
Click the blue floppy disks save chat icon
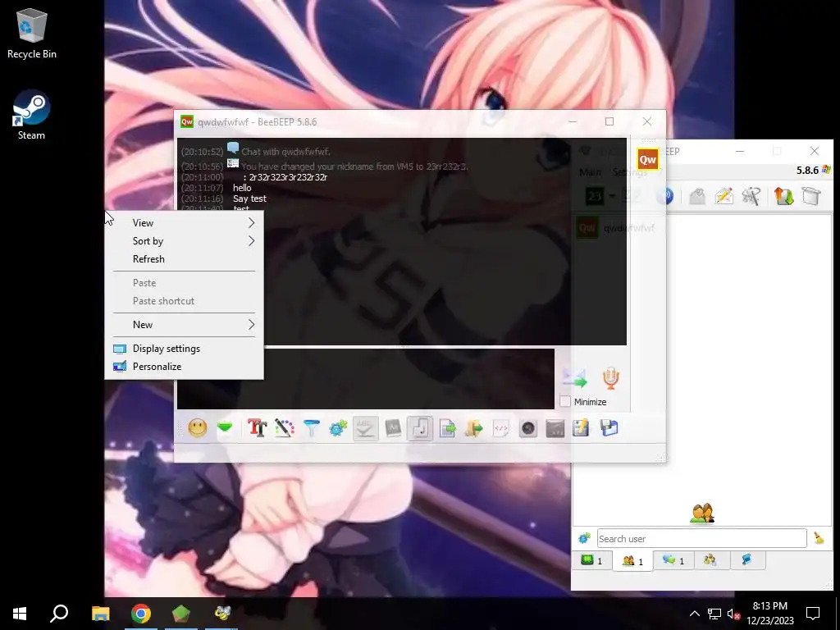click(609, 428)
